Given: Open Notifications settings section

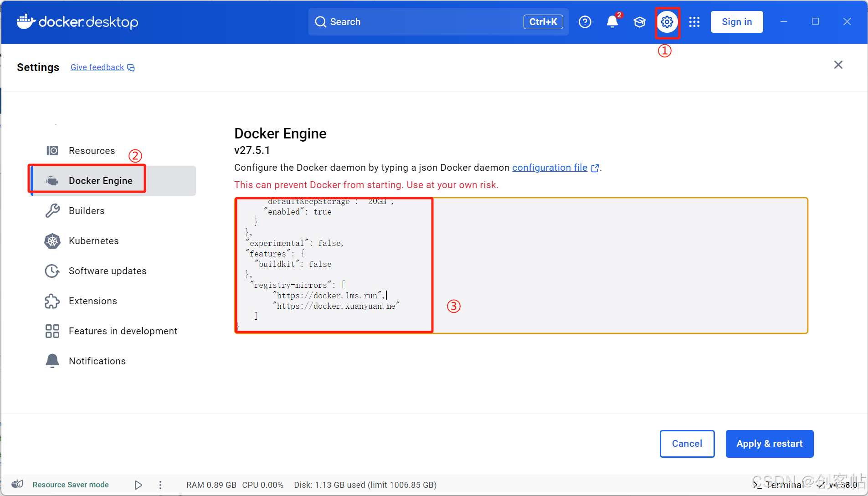Looking at the screenshot, I should point(113,361).
